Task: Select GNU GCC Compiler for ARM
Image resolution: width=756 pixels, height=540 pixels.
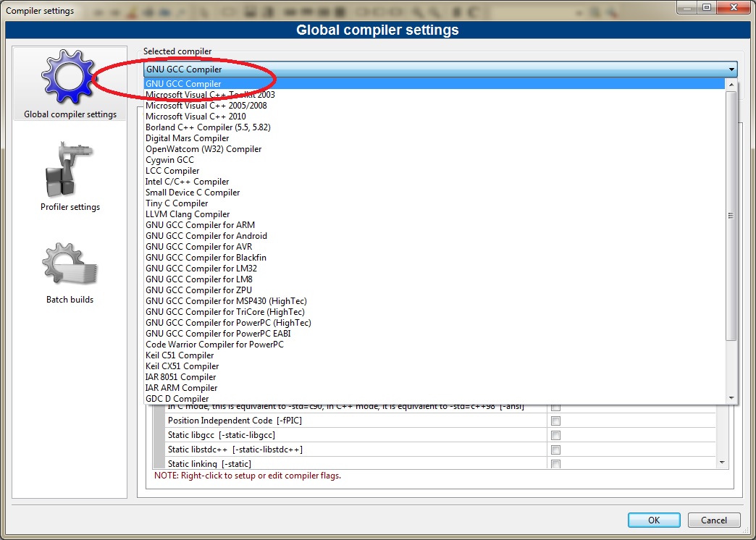Action: [434, 224]
